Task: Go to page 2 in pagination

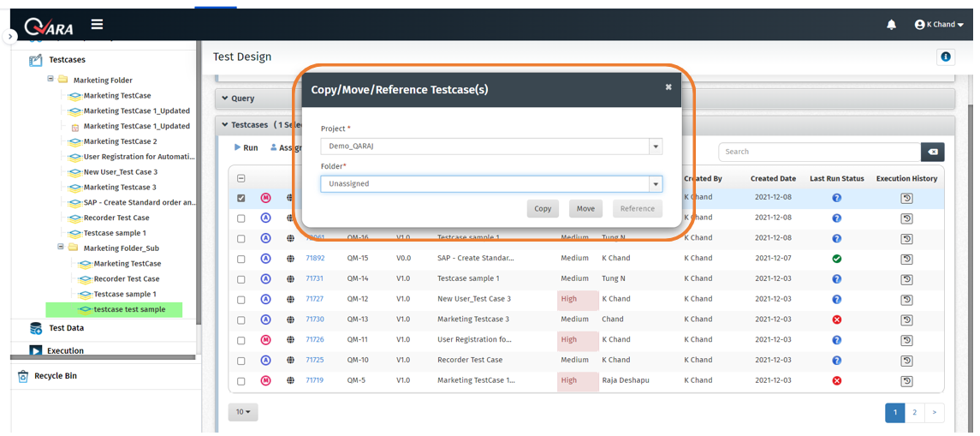Action: coord(914,412)
